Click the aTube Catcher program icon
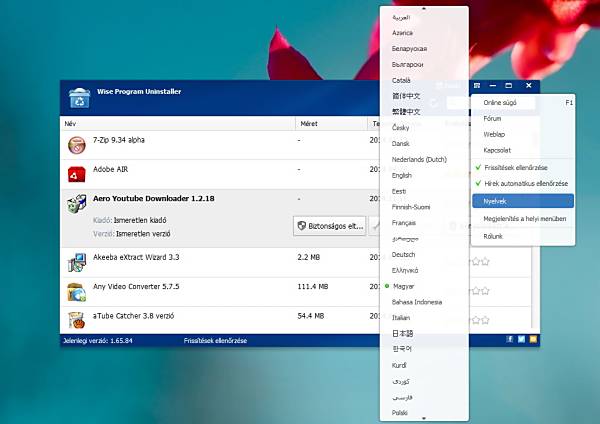Viewport: 600px width, 424px height. [77, 321]
